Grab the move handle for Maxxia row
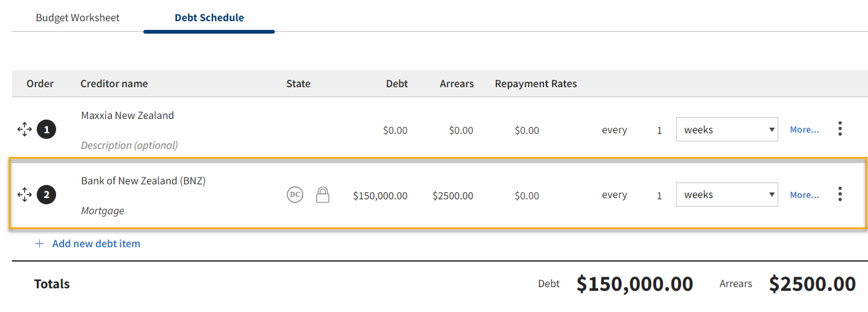The image size is (868, 312). point(24,130)
